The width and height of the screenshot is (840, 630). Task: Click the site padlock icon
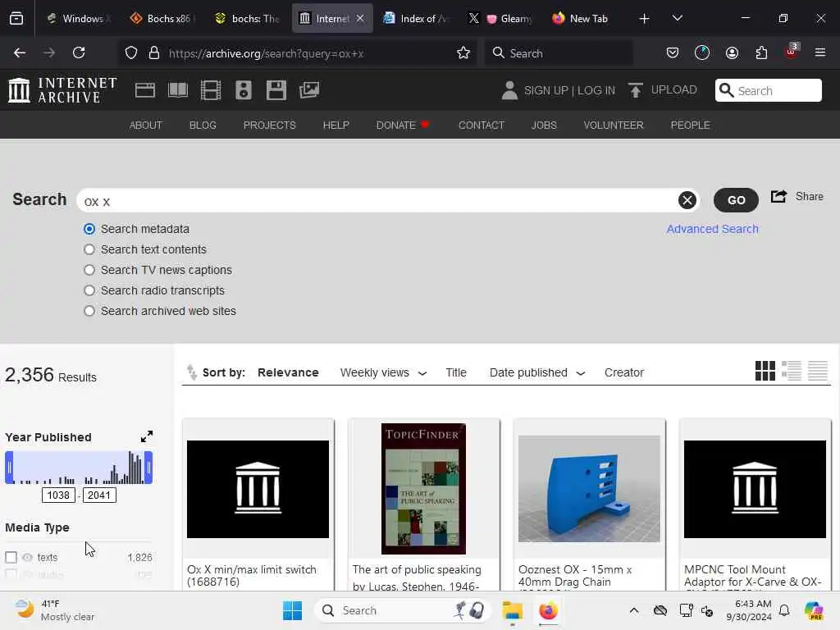pyautogui.click(x=154, y=52)
